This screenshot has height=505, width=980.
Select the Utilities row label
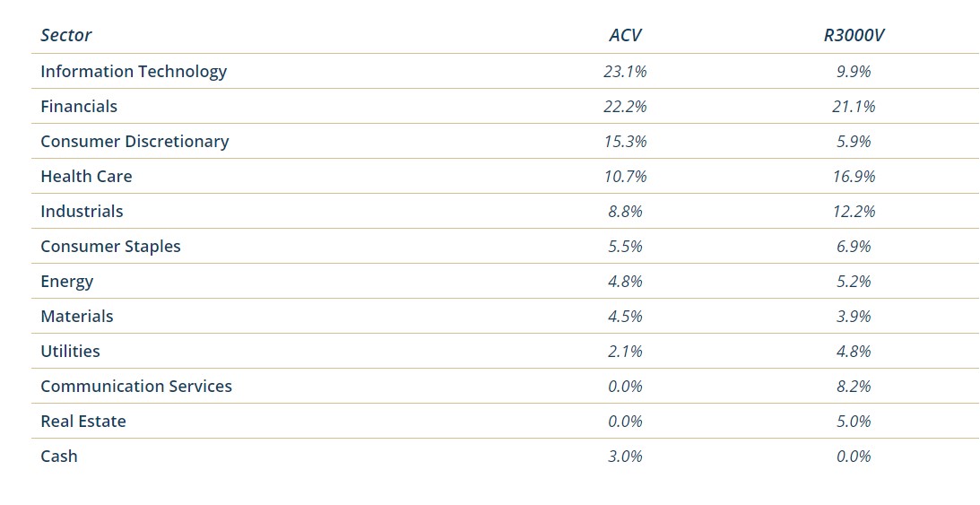[x=70, y=351]
